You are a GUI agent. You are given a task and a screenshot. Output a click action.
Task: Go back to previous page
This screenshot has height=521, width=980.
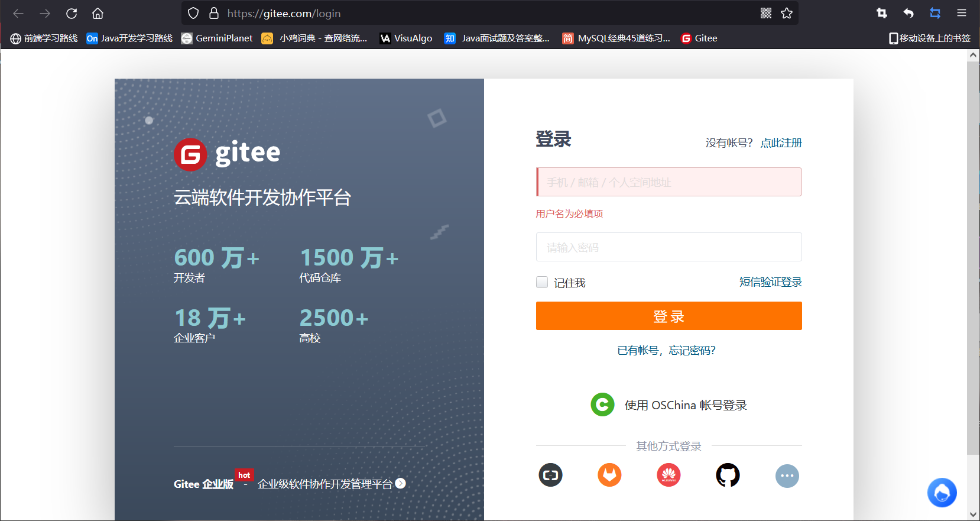(18, 13)
